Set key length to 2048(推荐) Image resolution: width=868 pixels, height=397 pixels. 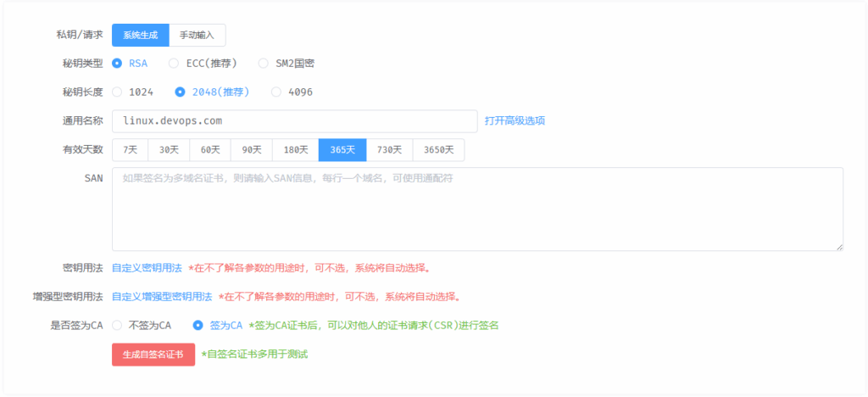click(212, 92)
